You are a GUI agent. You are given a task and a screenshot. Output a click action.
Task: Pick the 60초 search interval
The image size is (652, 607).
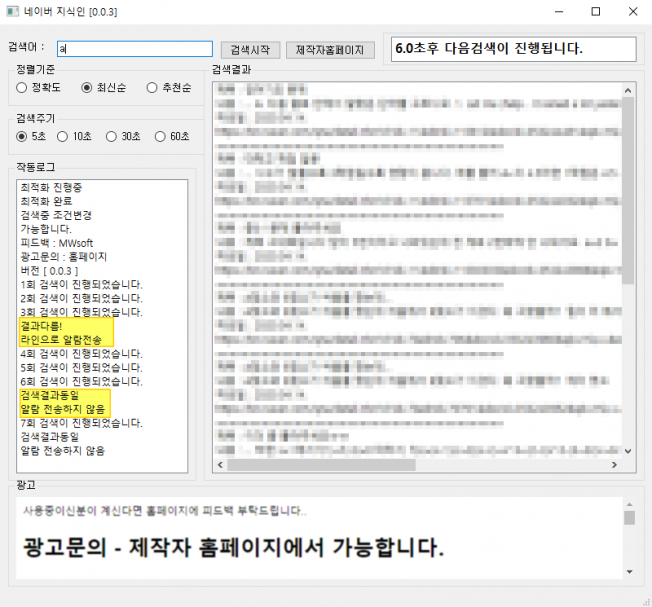160,136
